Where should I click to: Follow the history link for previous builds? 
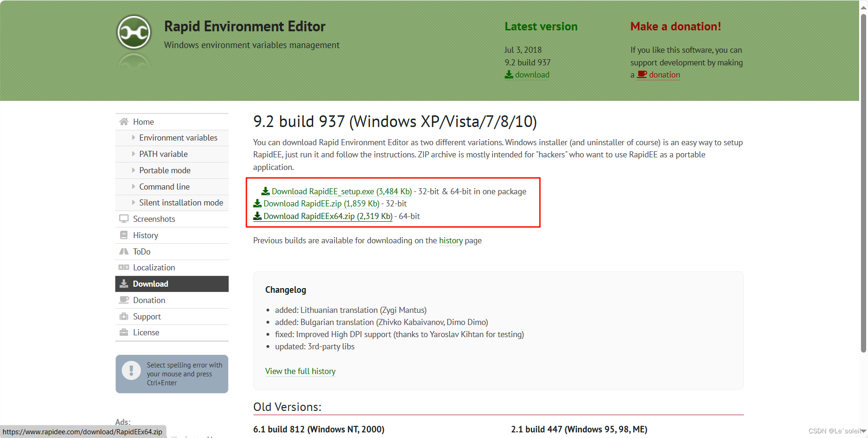point(451,240)
